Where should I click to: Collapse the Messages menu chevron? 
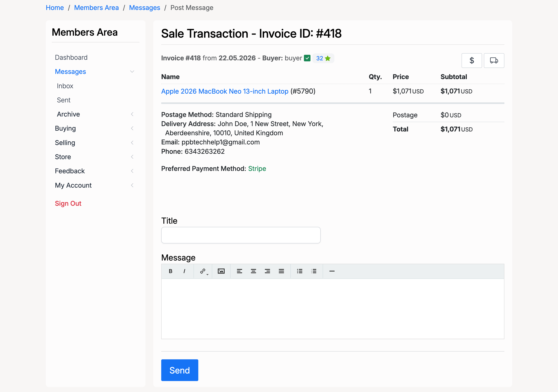(x=132, y=72)
